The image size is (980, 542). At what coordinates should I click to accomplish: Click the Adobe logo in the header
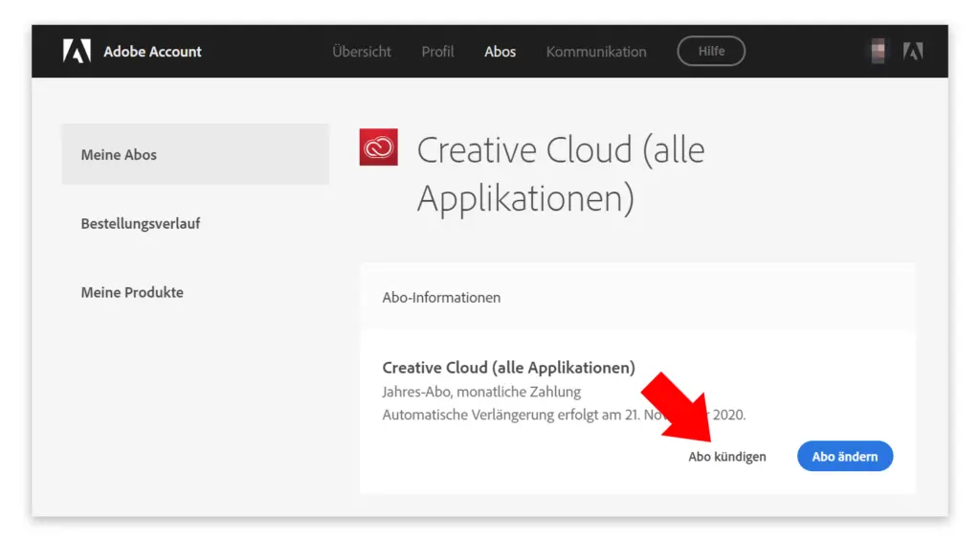point(77,52)
